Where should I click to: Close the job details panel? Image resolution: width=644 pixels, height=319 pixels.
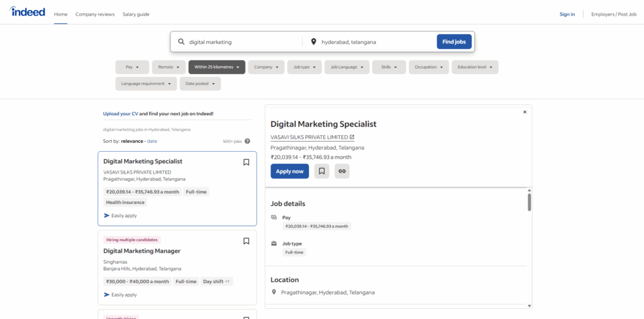coord(525,112)
